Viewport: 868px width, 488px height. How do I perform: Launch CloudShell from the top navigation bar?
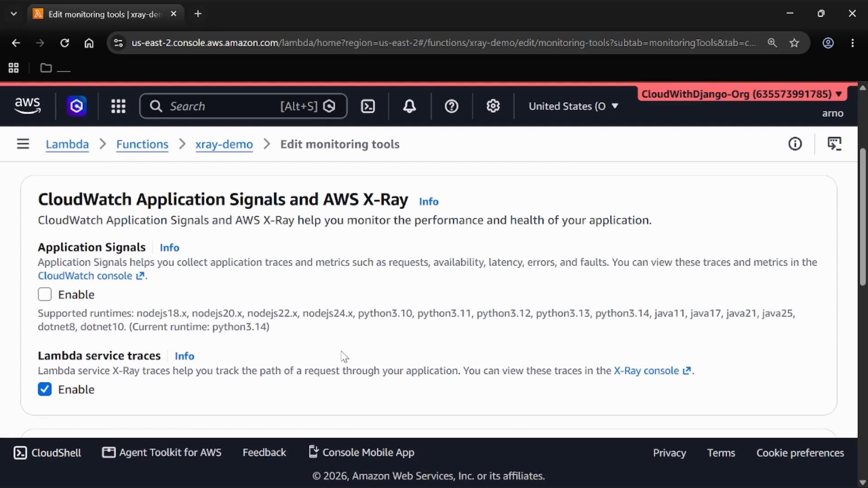click(x=368, y=106)
